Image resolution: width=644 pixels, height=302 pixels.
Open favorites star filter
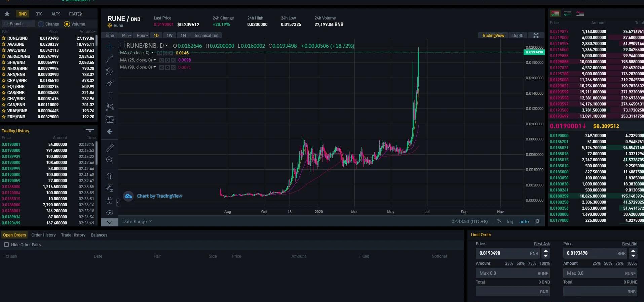pyautogui.click(x=7, y=14)
